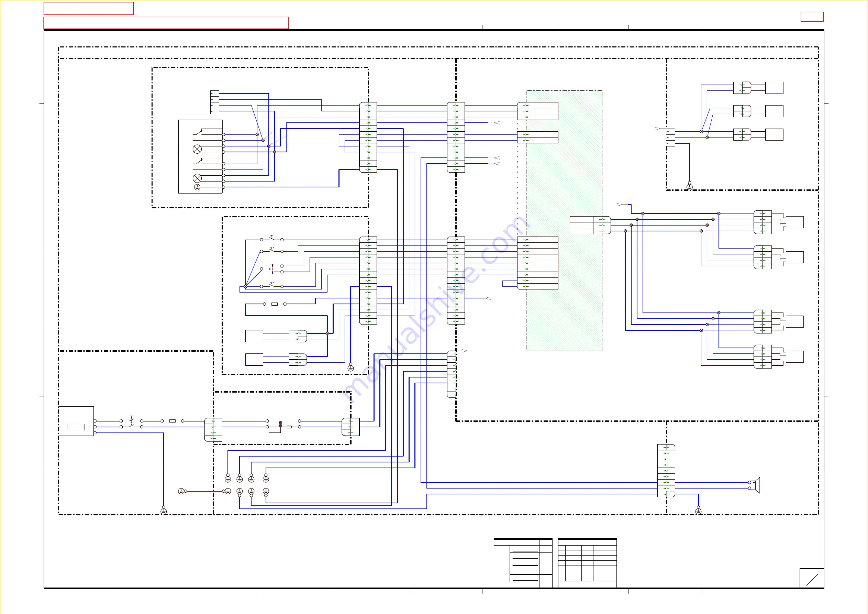Click the ground symbol inside the switch module box
Image resolution: width=868 pixels, height=614 pixels.
pyautogui.click(x=197, y=187)
